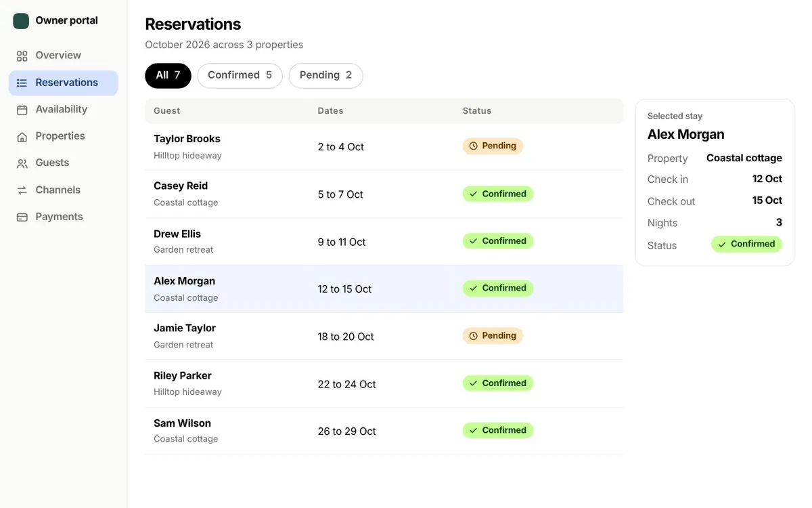Image resolution: width=812 pixels, height=508 pixels.
Task: Click Alex Morgan heading in Selected stay panel
Action: point(685,134)
